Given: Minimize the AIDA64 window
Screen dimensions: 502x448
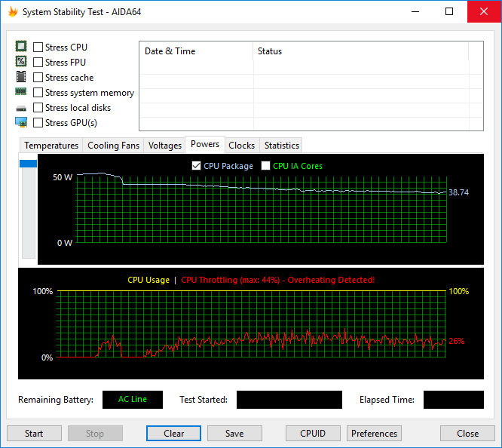Looking at the screenshot, I should tap(415, 11).
